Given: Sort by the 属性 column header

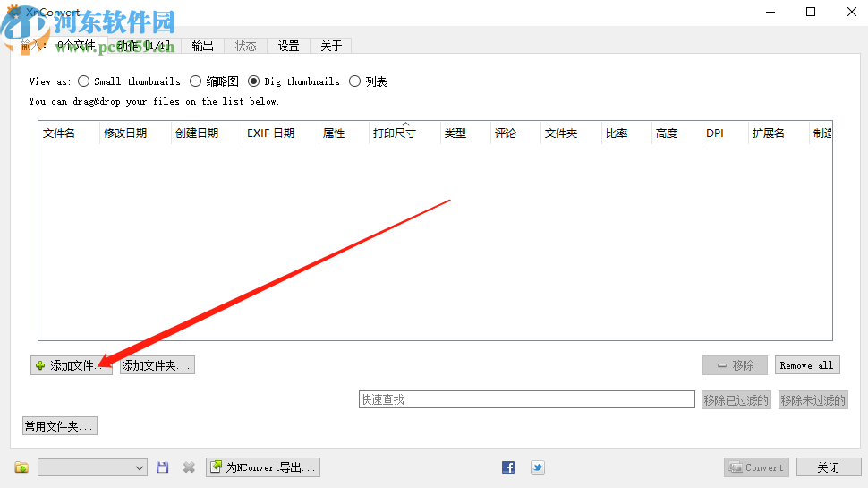Looking at the screenshot, I should (x=344, y=133).
